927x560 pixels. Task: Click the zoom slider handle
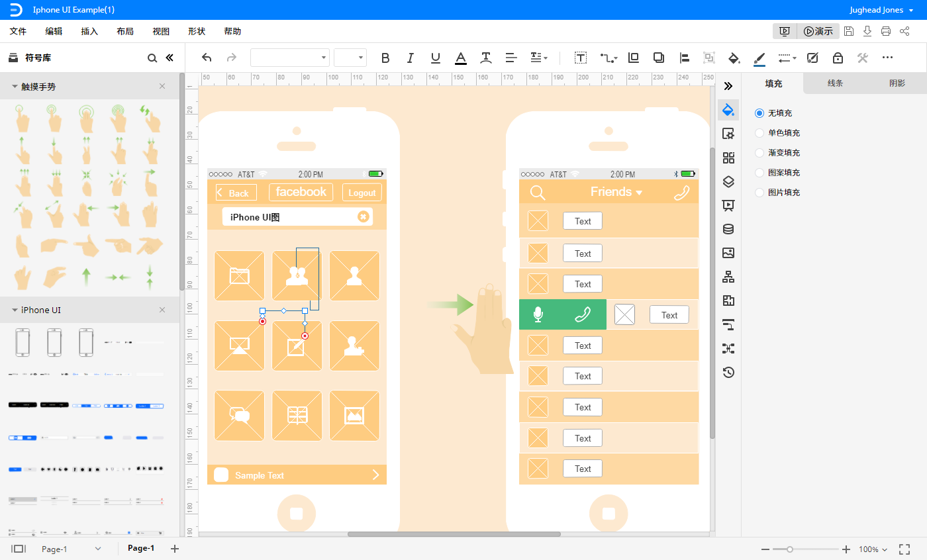coord(790,549)
